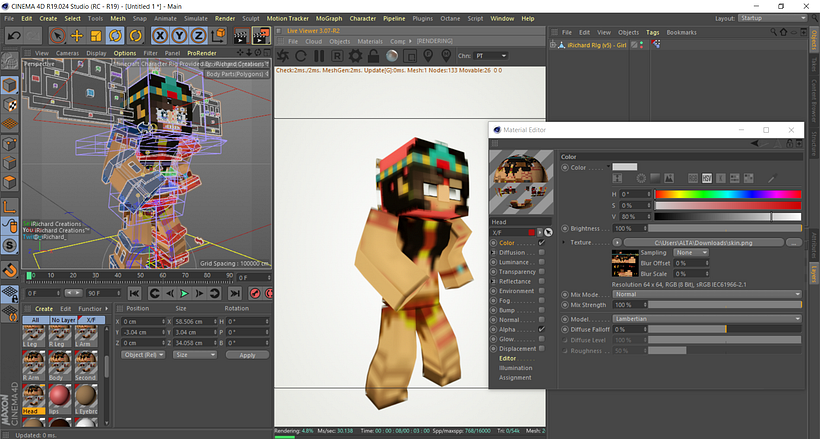Open the Mix Mode Normal dropdown
The image size is (820, 439).
(x=707, y=294)
